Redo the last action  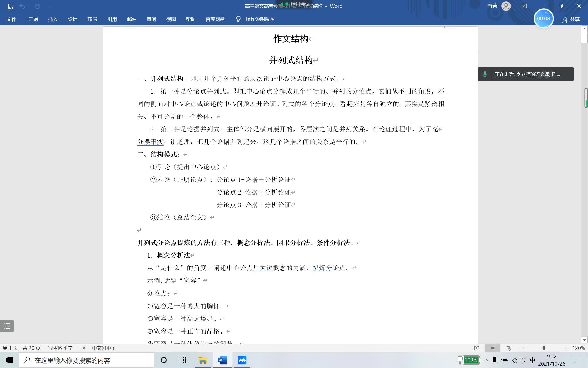coord(37,6)
